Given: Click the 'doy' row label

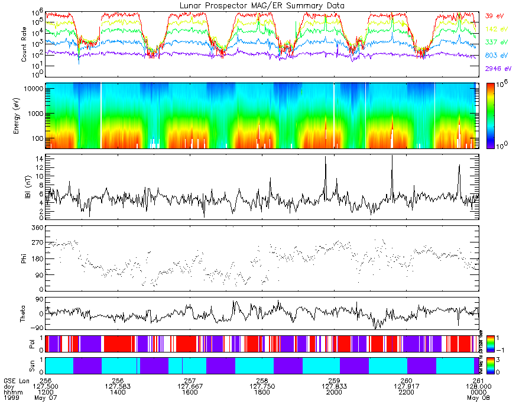Looking at the screenshot, I should click(x=9, y=387).
